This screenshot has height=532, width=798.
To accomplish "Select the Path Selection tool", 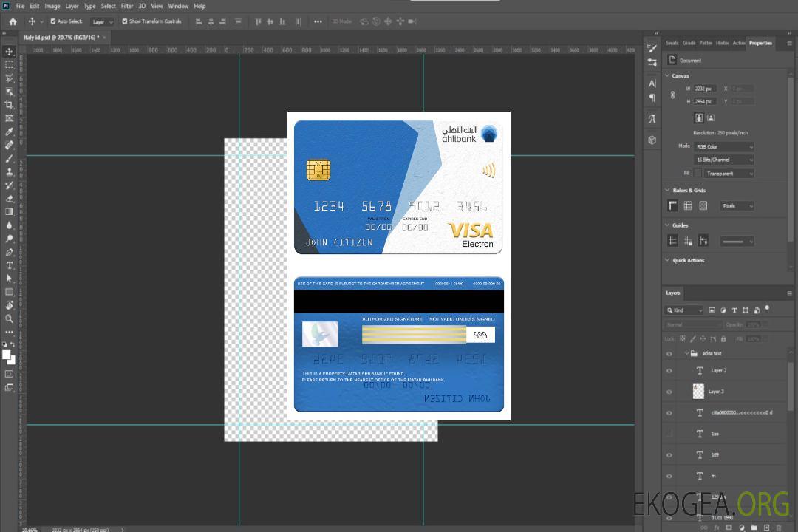I will (x=9, y=279).
